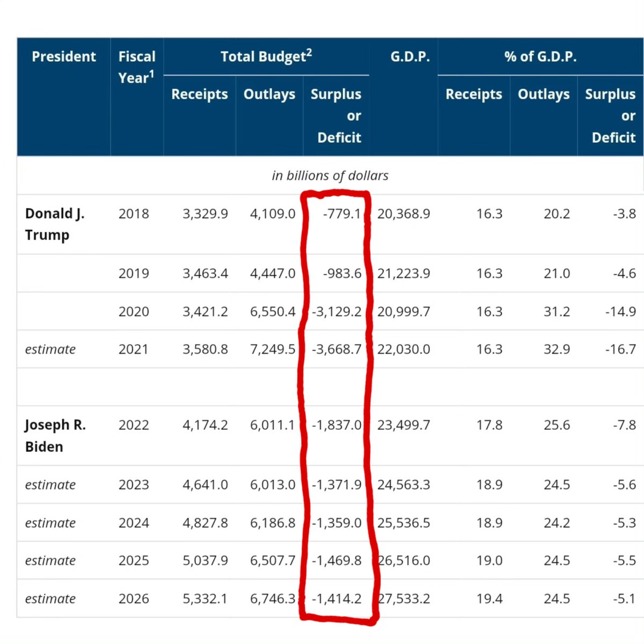Click the percent deficit value -16.7
The width and height of the screenshot is (644, 644).
[x=620, y=349]
